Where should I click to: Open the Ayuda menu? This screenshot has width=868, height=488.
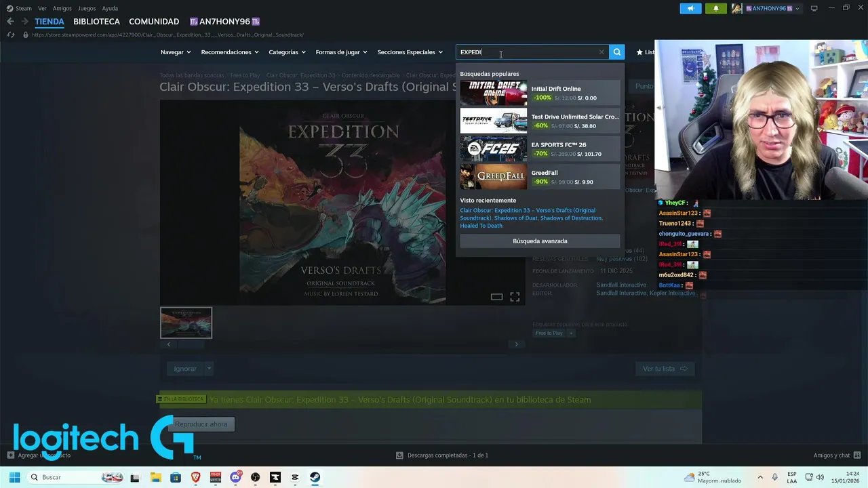click(x=110, y=8)
